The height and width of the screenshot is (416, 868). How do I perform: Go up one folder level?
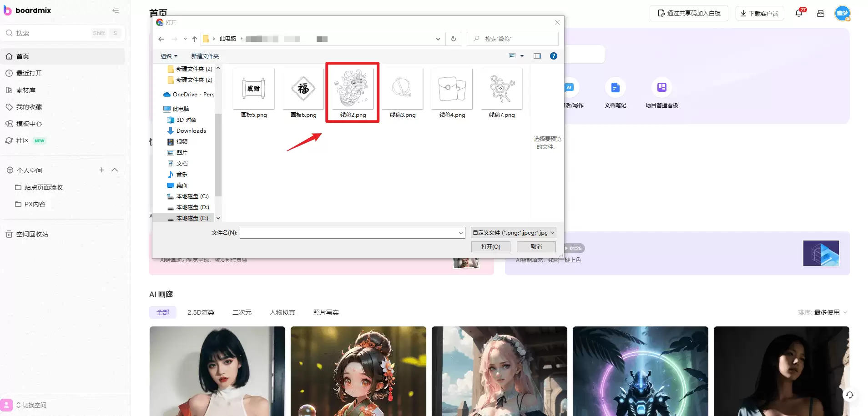tap(195, 39)
